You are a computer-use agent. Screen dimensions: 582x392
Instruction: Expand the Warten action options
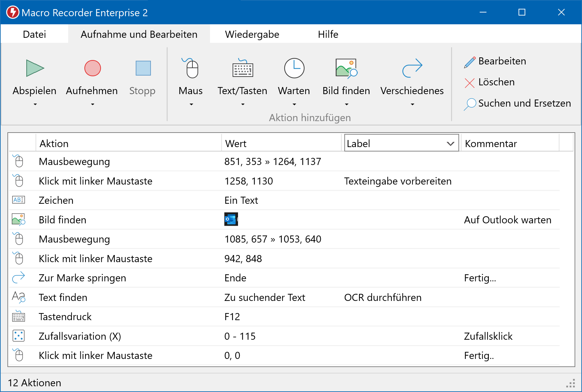(294, 105)
